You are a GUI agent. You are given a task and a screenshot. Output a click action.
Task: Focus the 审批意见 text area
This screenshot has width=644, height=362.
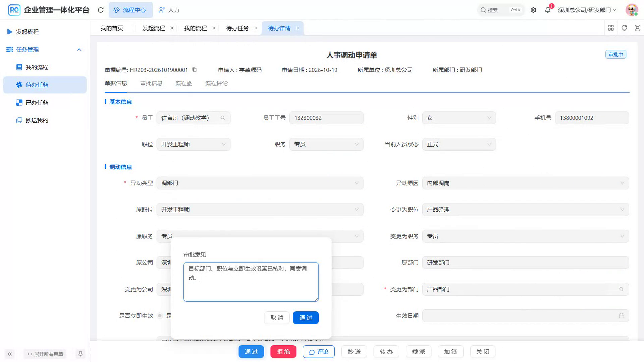251,282
